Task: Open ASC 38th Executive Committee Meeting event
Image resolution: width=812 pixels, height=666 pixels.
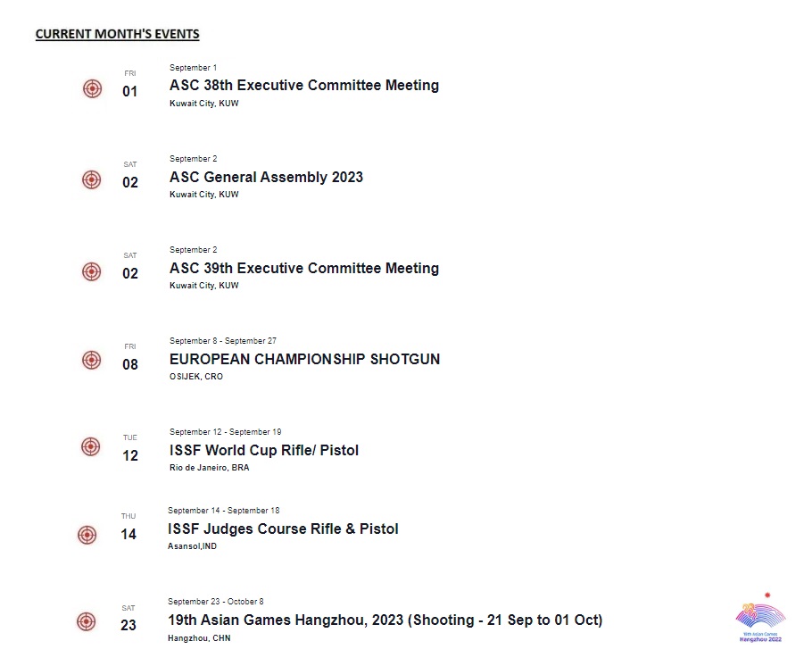Action: tap(304, 86)
